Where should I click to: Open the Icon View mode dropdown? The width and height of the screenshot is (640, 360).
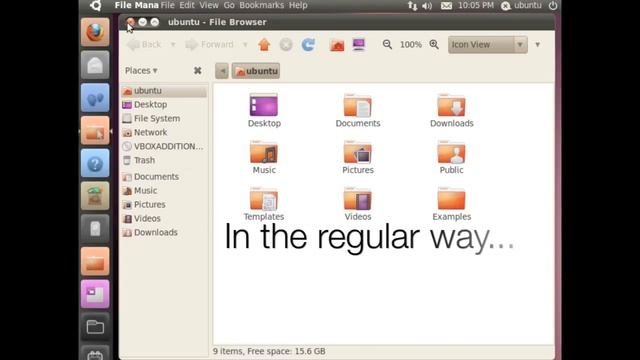(x=488, y=44)
